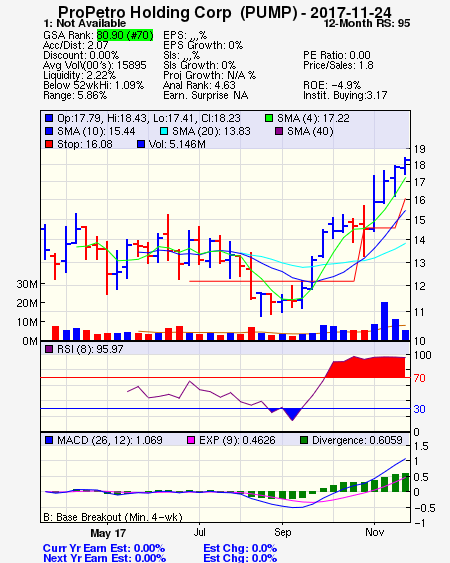Click the 'Op:17.79, Hi:18.43, Lo:17.41, Cl:18.23' readout
Viewport: 450px width, 563px height.
pyautogui.click(x=149, y=118)
